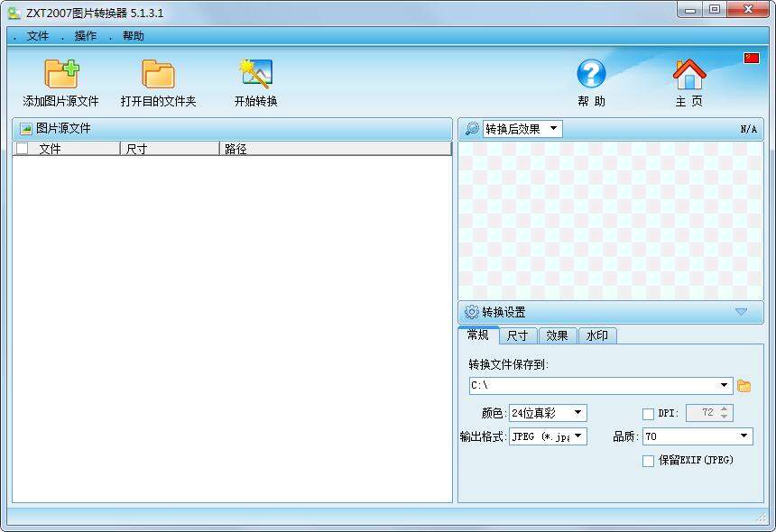Click the magnifier icon beside 转换后效果
This screenshot has width=776, height=532.
click(x=472, y=128)
